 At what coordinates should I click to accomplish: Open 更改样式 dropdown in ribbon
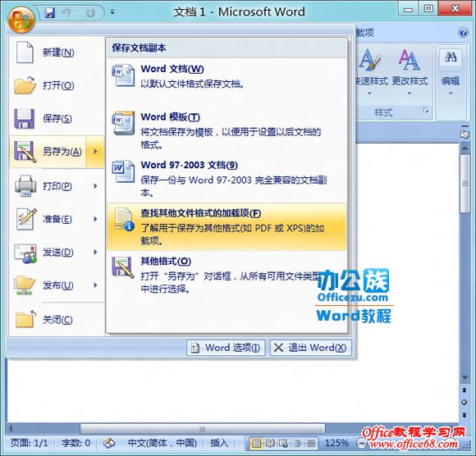(410, 73)
